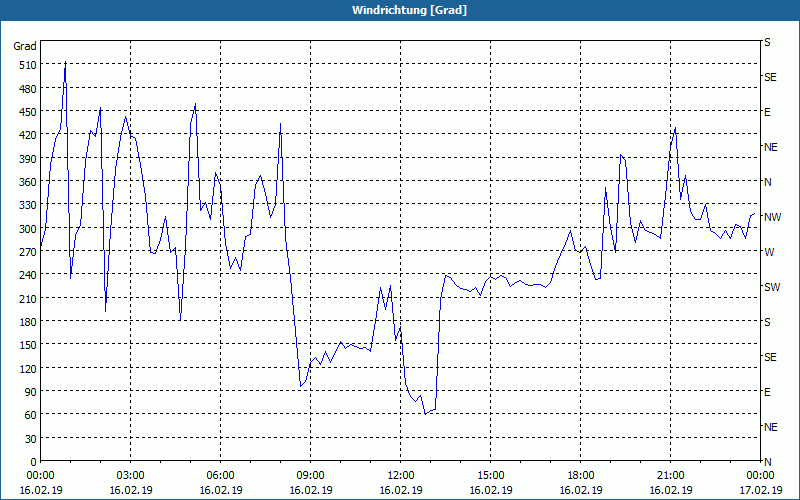
Task: Click the 270 degree axis label
Action: coord(27,252)
